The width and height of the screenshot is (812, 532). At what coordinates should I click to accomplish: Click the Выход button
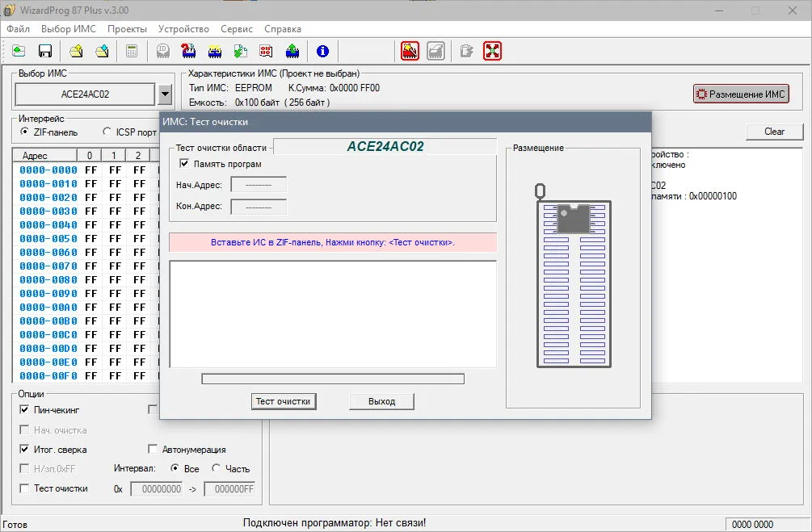381,401
